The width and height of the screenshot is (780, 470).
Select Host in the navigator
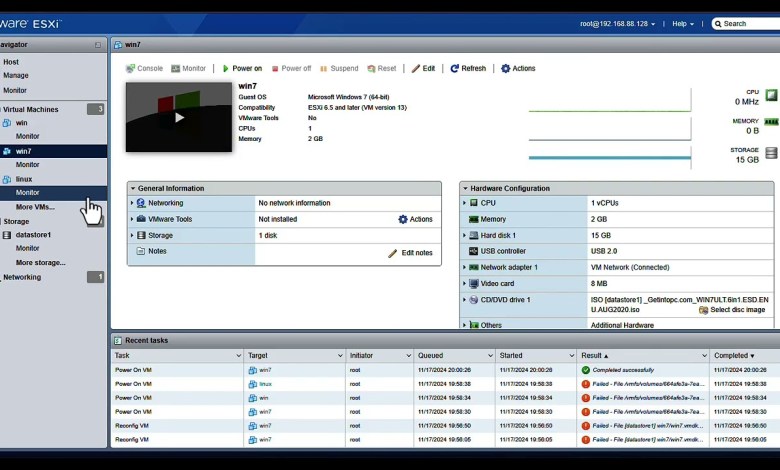click(x=11, y=62)
